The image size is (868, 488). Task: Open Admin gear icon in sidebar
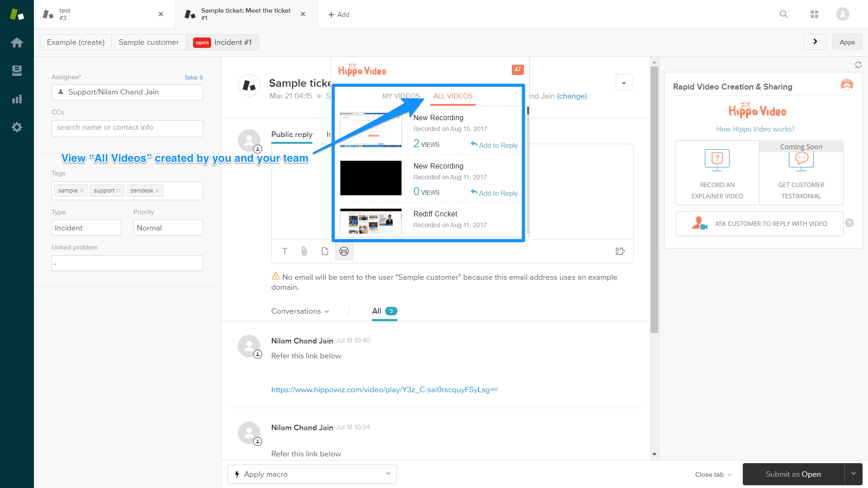[17, 127]
